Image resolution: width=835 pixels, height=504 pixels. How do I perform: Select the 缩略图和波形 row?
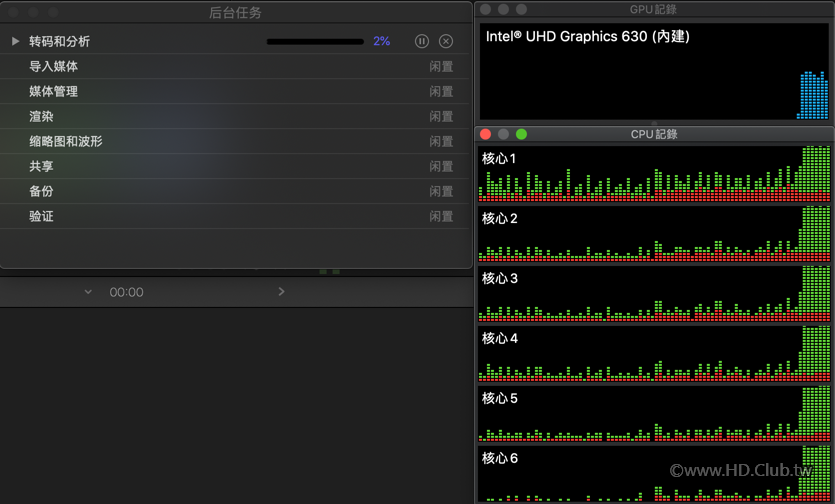(234, 142)
